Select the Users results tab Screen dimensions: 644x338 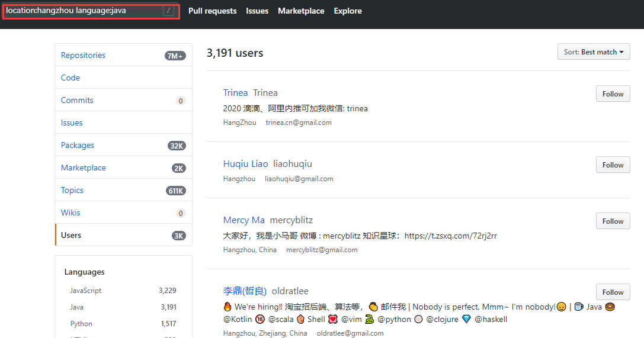coord(123,235)
